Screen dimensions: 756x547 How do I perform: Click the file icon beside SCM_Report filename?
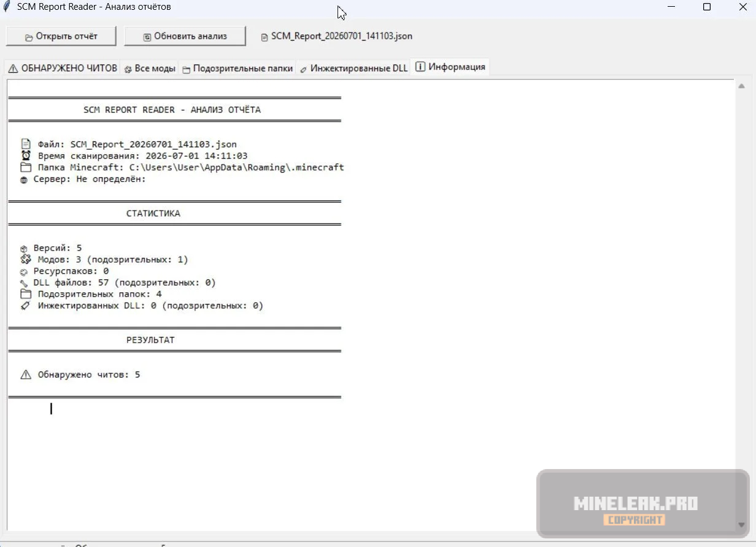[x=265, y=37]
